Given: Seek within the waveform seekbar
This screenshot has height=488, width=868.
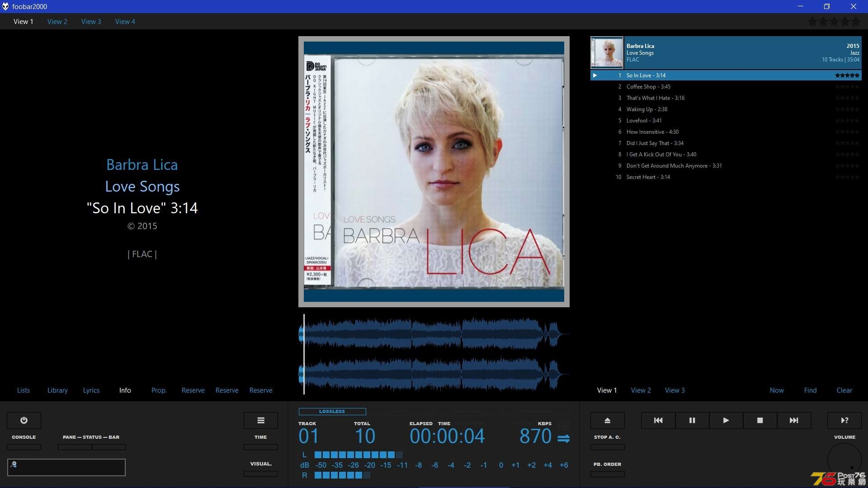Looking at the screenshot, I should 434,354.
